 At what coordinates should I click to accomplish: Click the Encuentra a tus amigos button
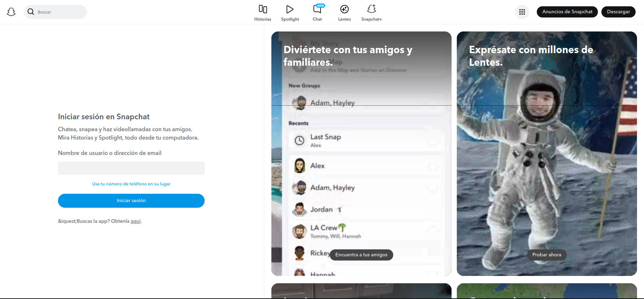[x=361, y=255]
